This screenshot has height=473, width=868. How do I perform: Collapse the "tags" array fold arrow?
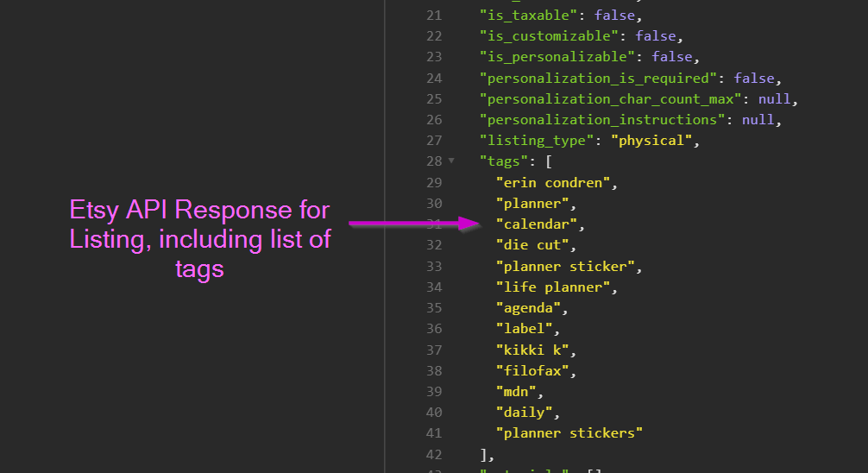click(450, 161)
